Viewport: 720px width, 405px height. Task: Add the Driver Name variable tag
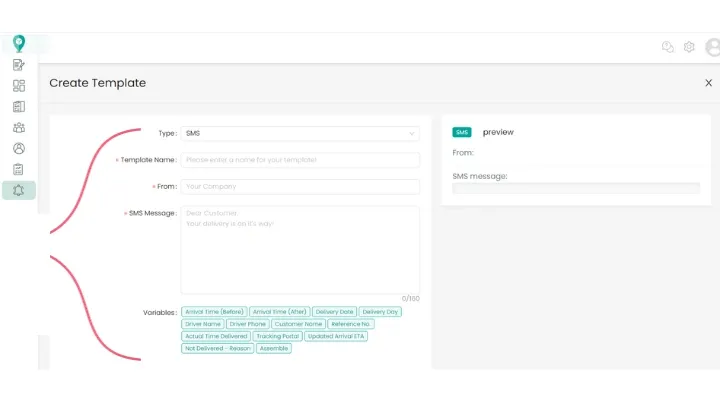pos(202,324)
